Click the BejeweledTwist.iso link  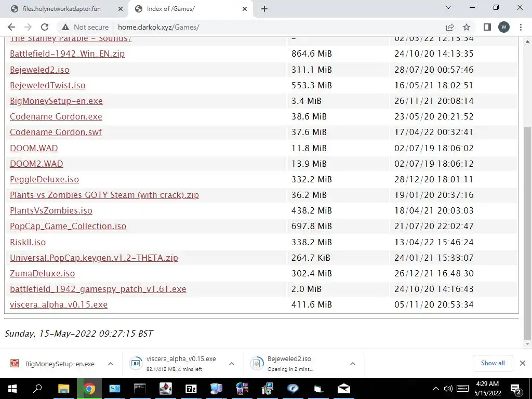47,85
